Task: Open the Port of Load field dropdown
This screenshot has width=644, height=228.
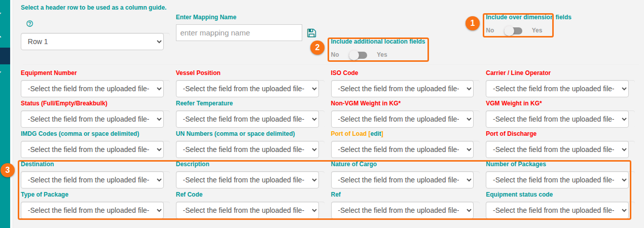Action: [x=402, y=149]
